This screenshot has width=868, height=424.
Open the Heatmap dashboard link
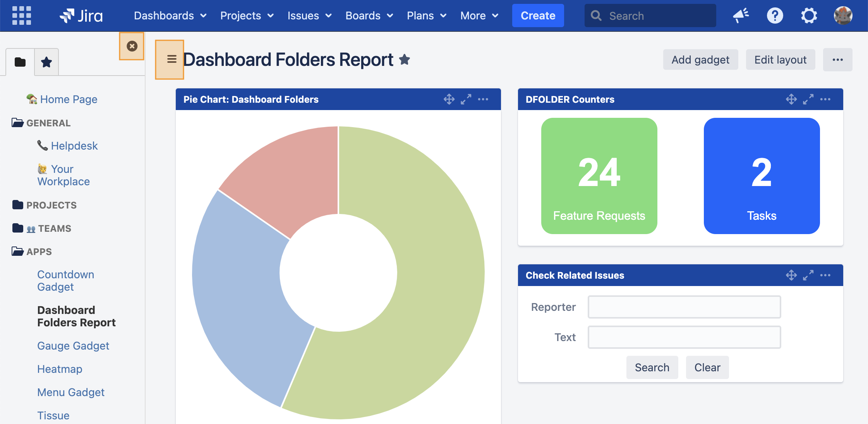(60, 369)
